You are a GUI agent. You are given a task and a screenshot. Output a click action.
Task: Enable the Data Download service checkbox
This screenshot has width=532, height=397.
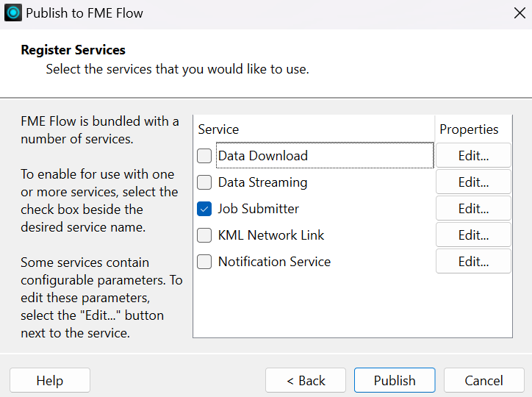(x=204, y=156)
